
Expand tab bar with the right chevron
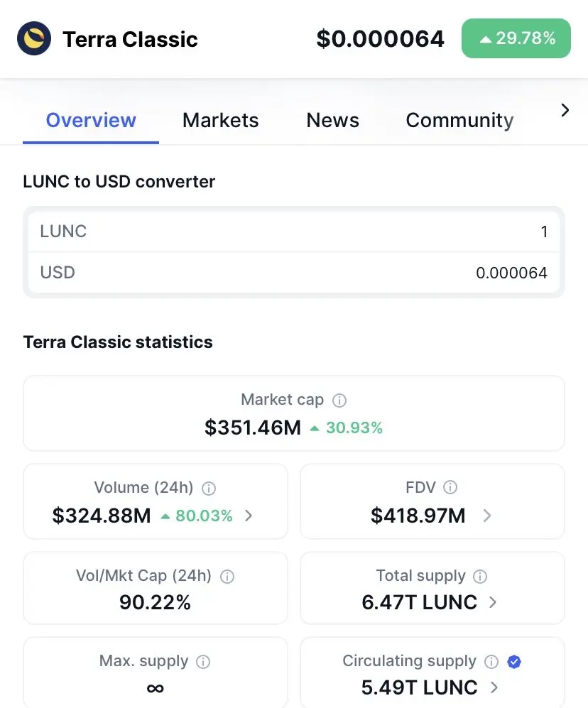(x=565, y=110)
